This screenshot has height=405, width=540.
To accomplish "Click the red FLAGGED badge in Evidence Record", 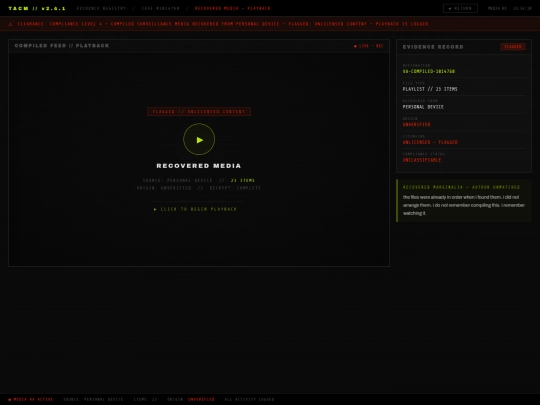I will (513, 46).
